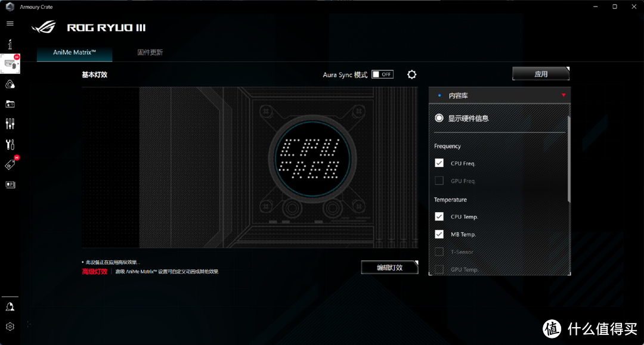
Task: Open the Aura Sync triangle icon
Action: pyautogui.click(x=10, y=84)
